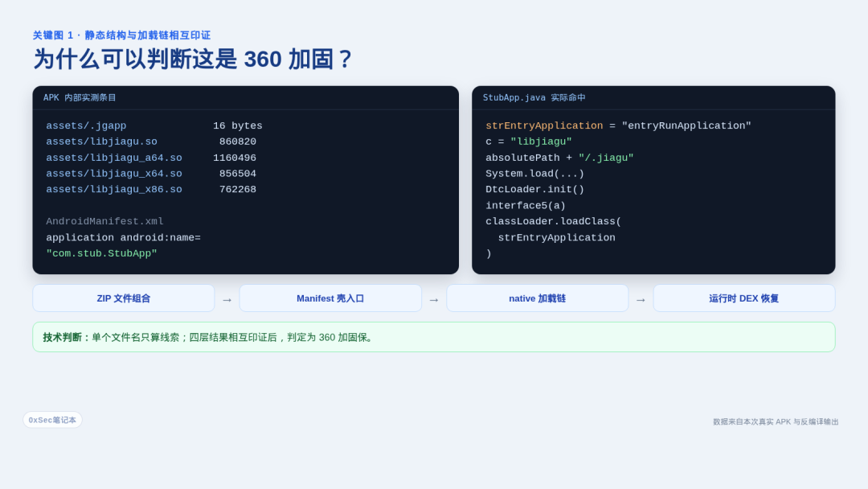Click the 'strEntryApplication' orange variable

click(544, 125)
